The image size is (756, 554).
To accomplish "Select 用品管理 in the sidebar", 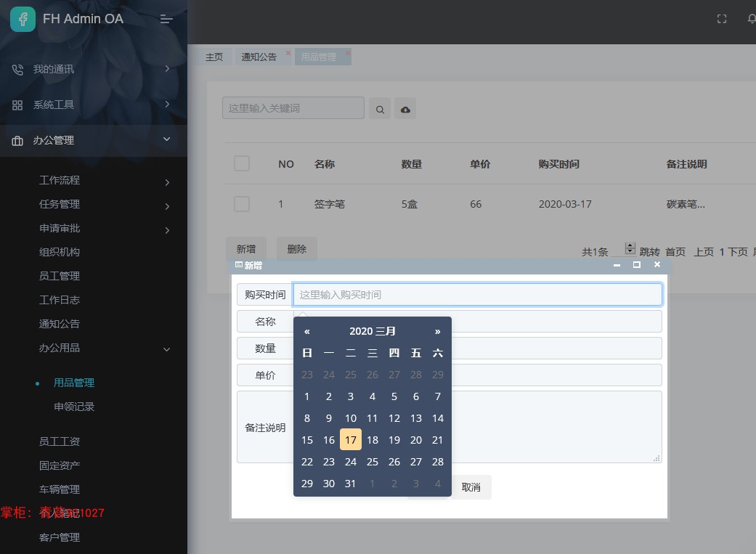I will tap(74, 383).
